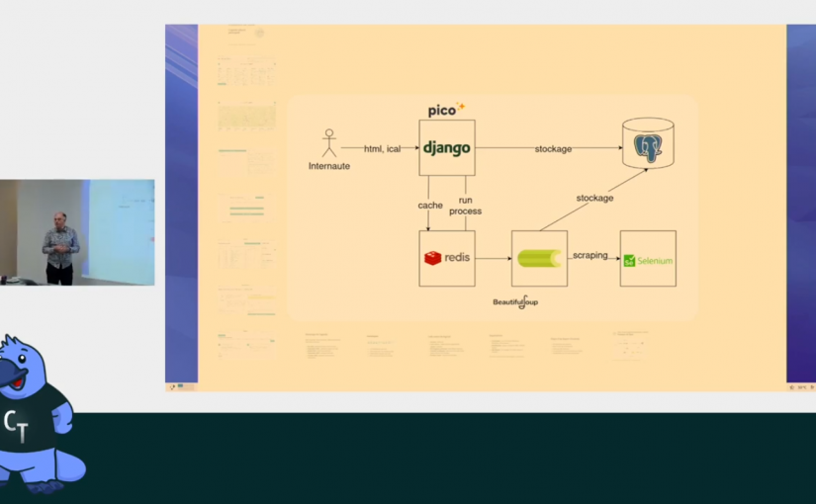Click 'stockage' label between django and PostgreSQL

click(x=553, y=148)
